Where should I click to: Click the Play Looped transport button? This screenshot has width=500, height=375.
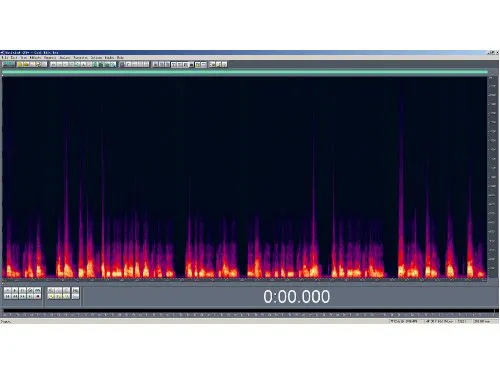(38, 290)
